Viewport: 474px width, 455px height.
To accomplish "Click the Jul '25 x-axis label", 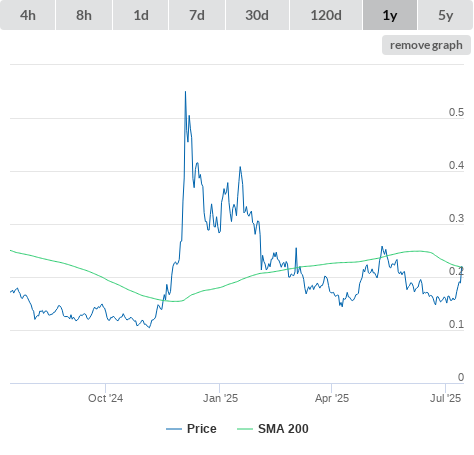I will click(446, 398).
